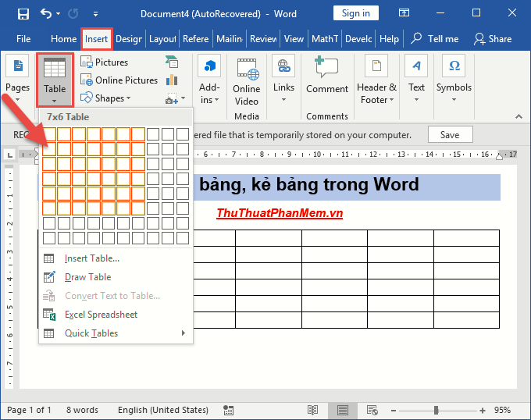
Task: Open zoom dialog at 95%
Action: tap(502, 410)
